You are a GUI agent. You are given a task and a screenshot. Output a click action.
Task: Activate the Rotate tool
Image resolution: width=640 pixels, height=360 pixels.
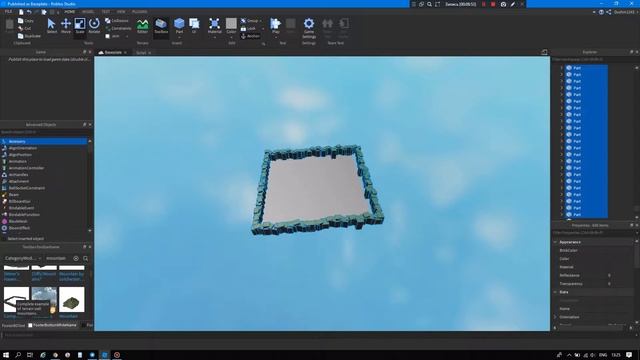pyautogui.click(x=94, y=26)
